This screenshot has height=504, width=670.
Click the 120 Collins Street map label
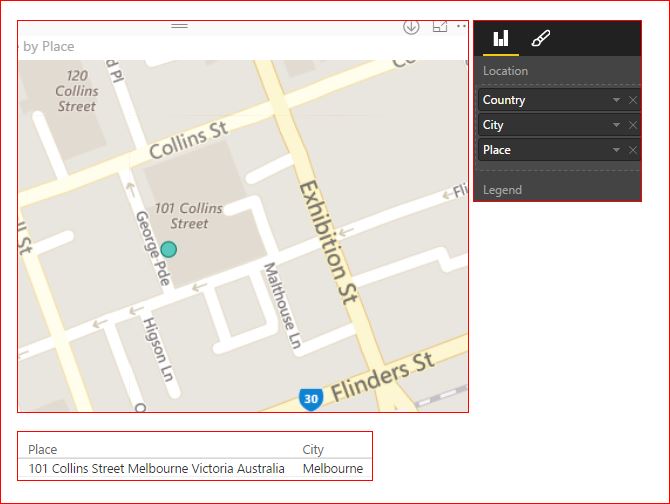(77, 91)
